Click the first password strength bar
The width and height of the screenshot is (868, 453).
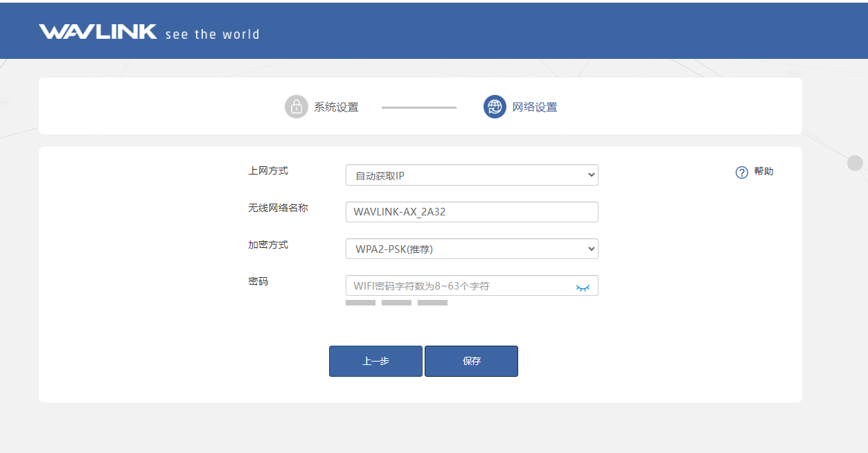360,303
